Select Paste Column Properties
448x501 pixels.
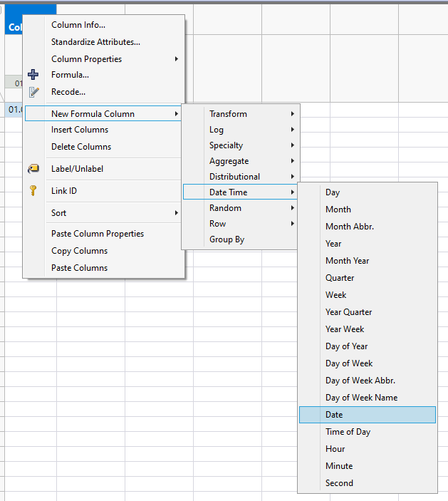click(x=98, y=234)
